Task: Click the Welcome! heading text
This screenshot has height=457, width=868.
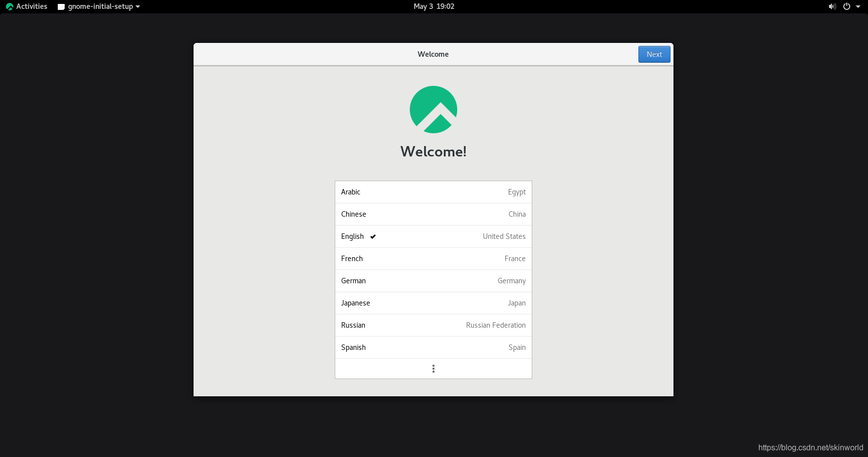Action: tap(434, 152)
